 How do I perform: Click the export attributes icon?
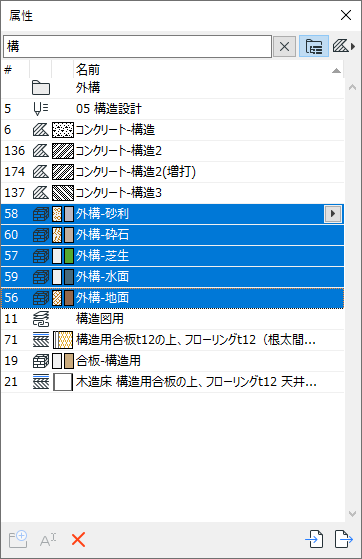344,539
